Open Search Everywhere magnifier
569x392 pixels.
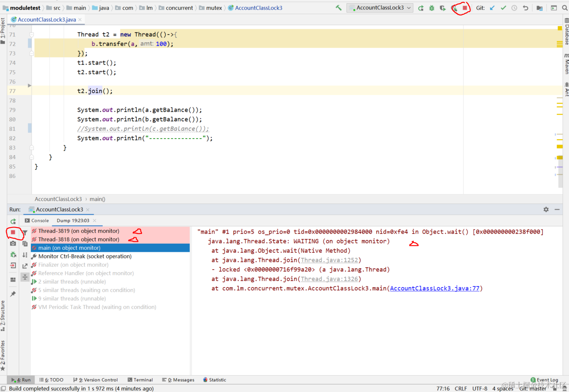(x=565, y=8)
